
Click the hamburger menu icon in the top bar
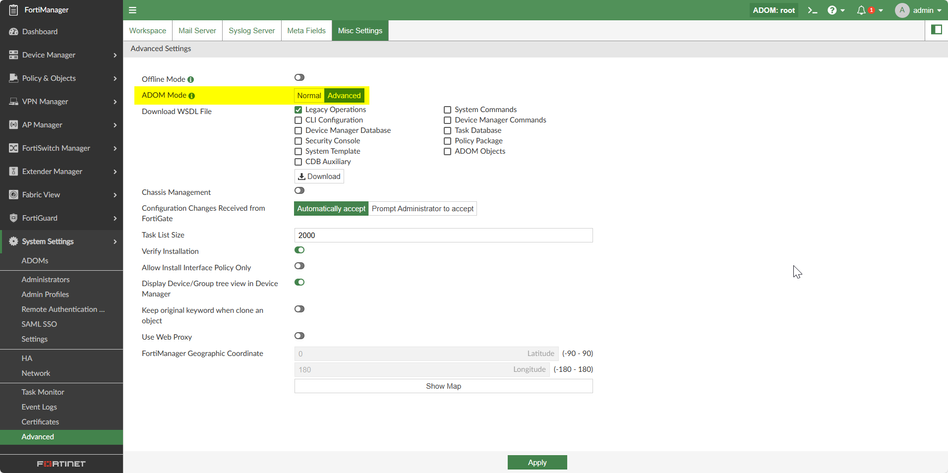(132, 10)
